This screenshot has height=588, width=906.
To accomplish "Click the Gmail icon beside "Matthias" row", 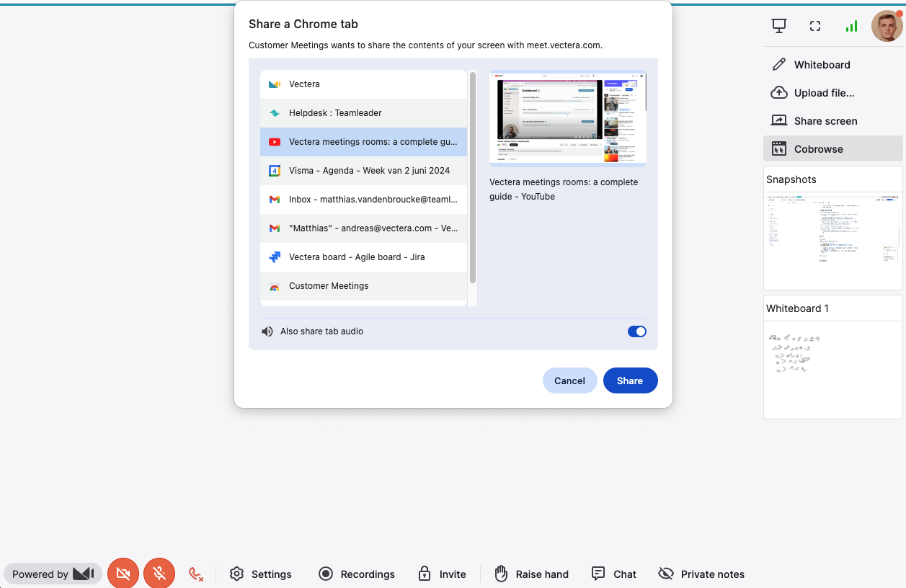I will pyautogui.click(x=275, y=228).
